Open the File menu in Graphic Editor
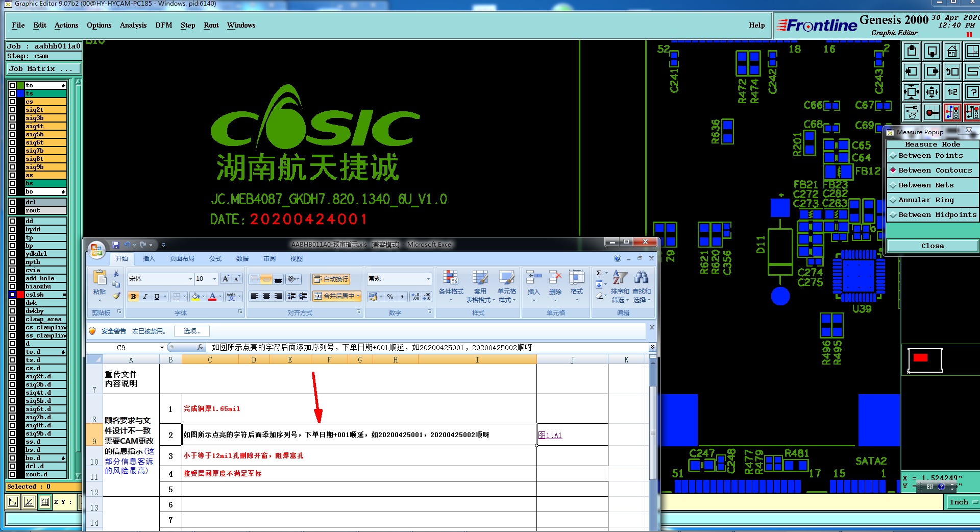Viewport: 980px width, 532px height. coord(18,25)
